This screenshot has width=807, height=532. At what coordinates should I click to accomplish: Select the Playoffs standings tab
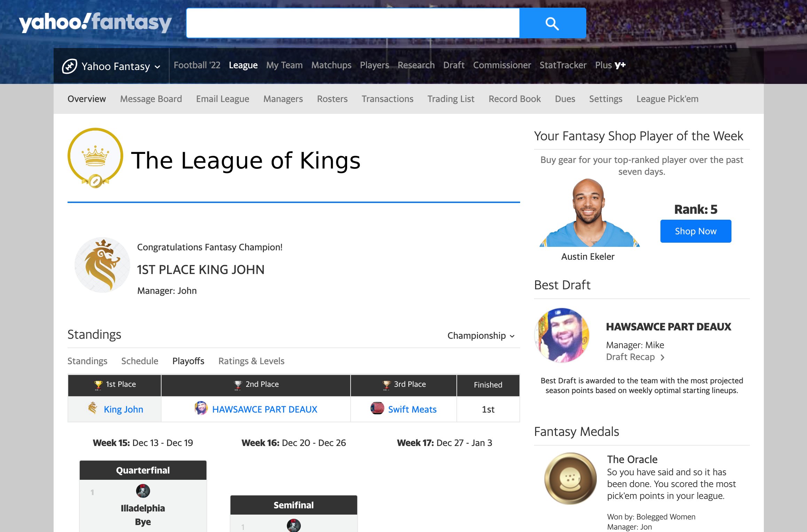(x=188, y=361)
